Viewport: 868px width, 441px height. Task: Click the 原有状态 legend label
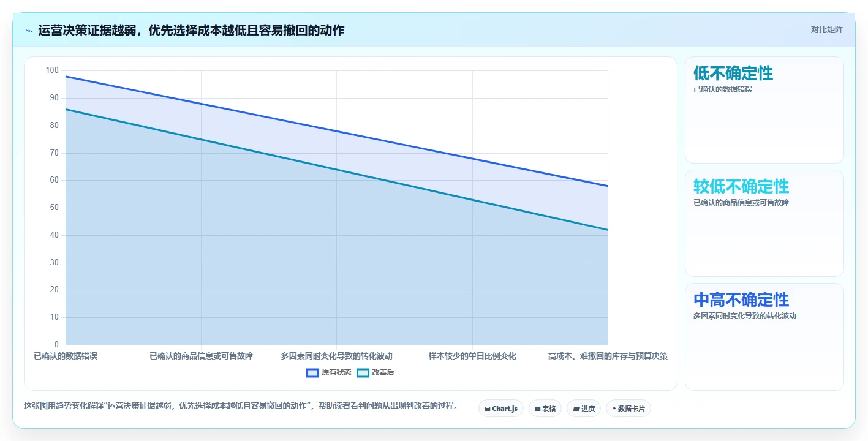pyautogui.click(x=336, y=372)
